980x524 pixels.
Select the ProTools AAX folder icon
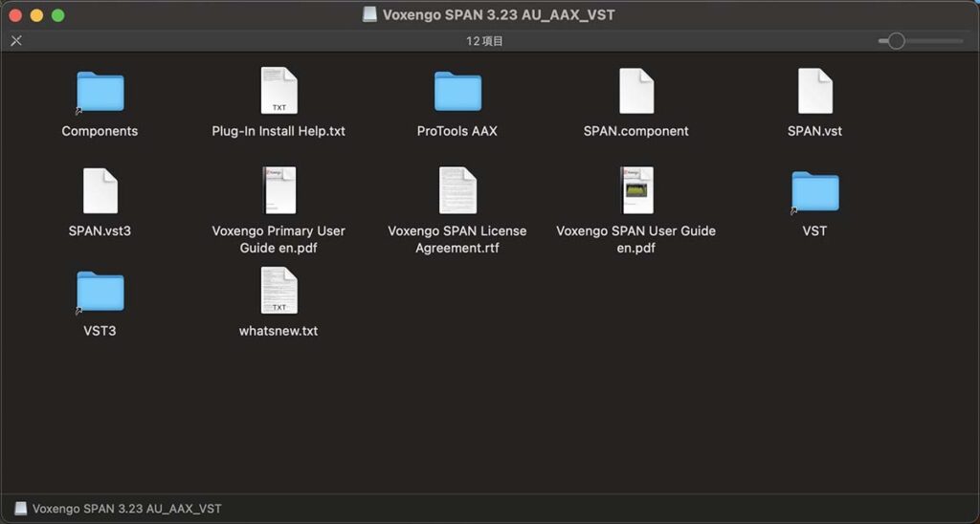[x=457, y=92]
